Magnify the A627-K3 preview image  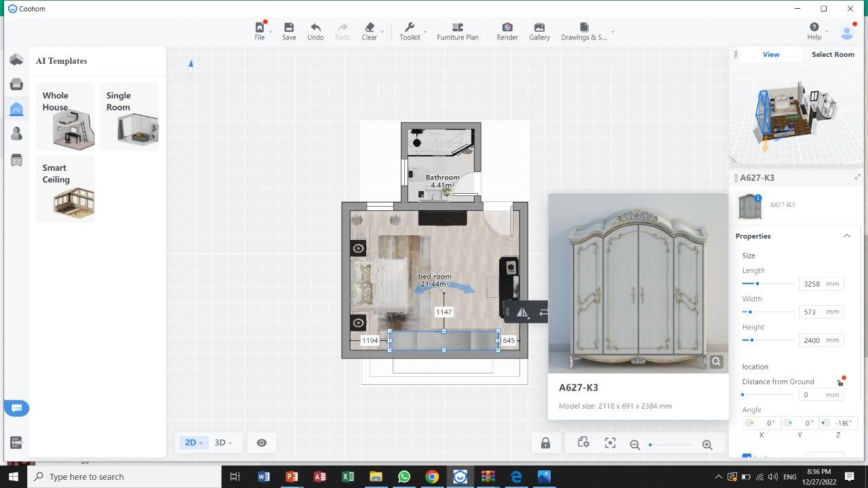click(716, 362)
